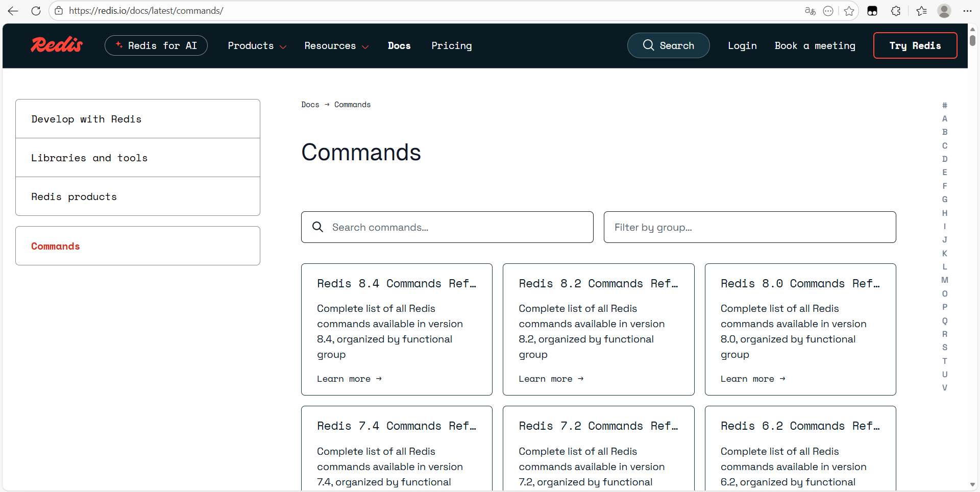980x492 pixels.
Task: Open the translate page icon
Action: [810, 11]
